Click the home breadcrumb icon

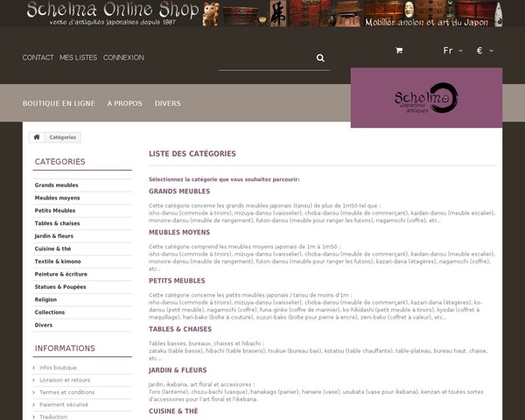click(37, 137)
